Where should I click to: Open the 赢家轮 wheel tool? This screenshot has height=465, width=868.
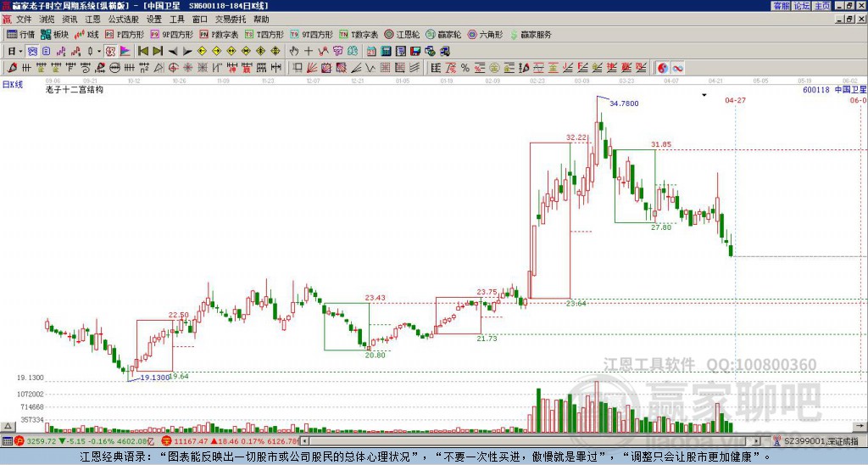coord(443,34)
